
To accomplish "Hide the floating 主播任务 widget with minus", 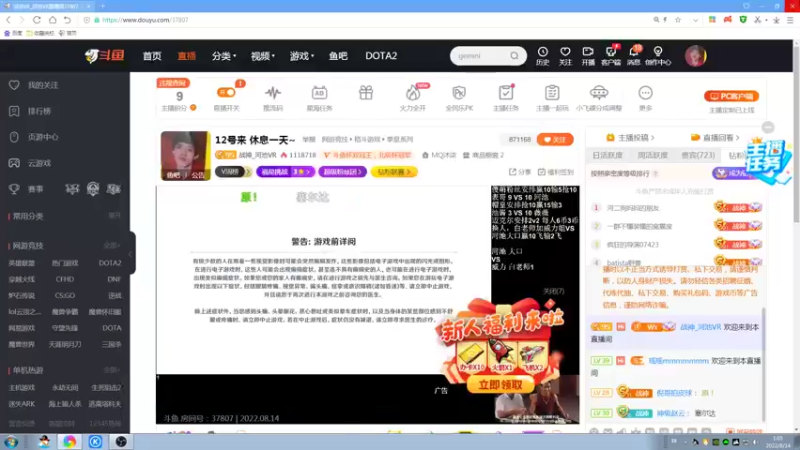I will pos(768,127).
